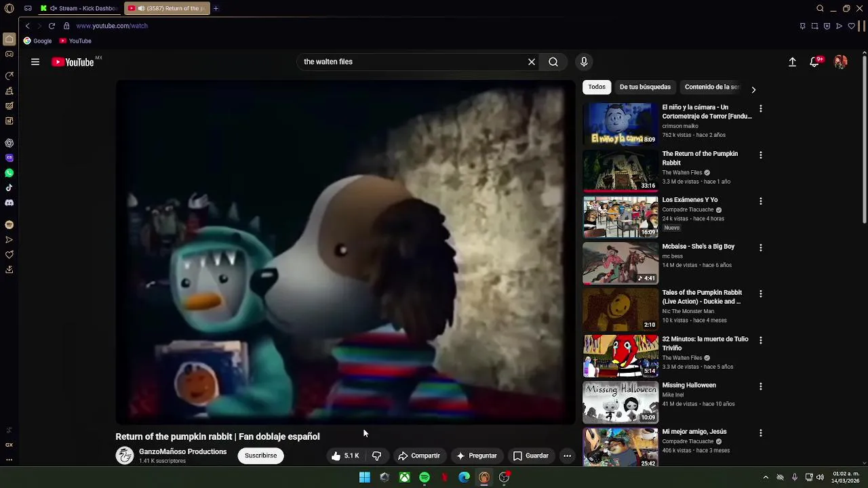Reload the page with refresh icon
Screen dimensions: 868x488
pyautogui.click(x=52, y=26)
